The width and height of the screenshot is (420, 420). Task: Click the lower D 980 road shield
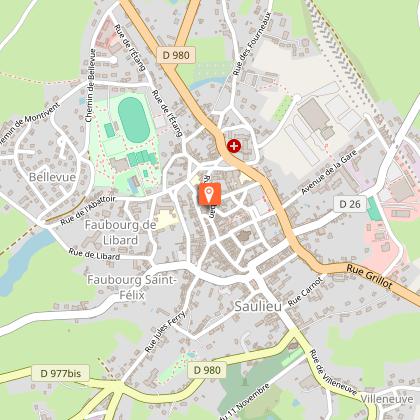(x=207, y=370)
